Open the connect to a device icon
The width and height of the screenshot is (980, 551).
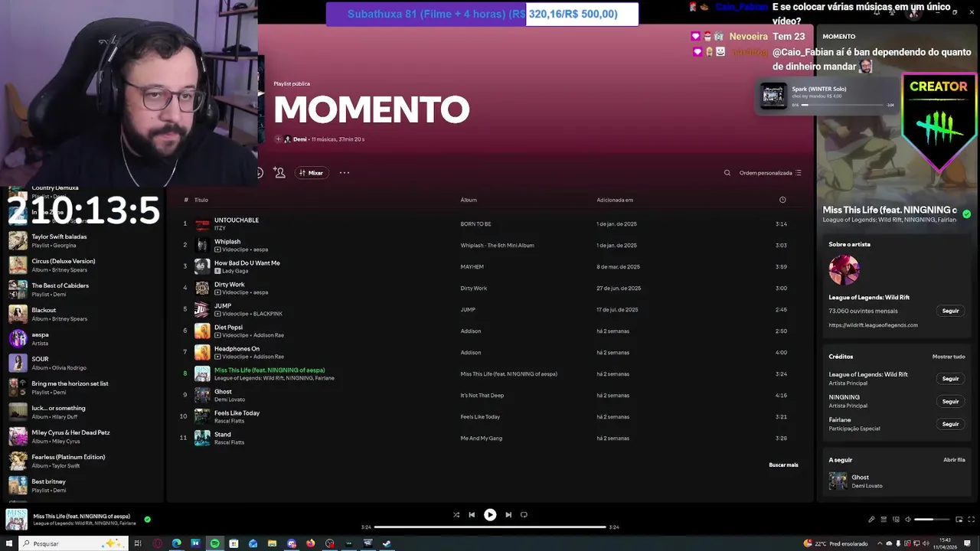tap(896, 520)
